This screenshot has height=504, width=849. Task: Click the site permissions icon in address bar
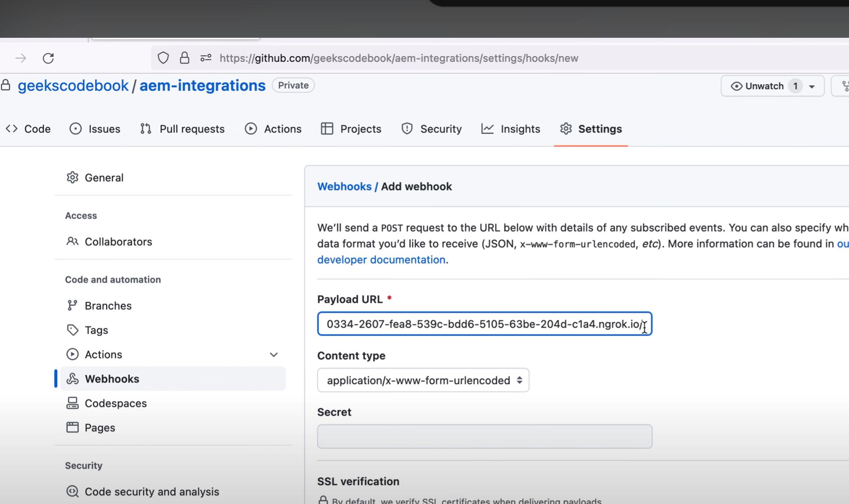point(206,58)
